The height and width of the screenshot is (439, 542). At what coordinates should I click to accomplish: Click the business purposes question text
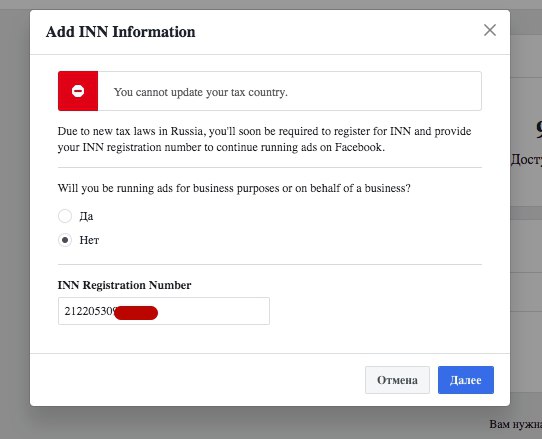coord(234,188)
